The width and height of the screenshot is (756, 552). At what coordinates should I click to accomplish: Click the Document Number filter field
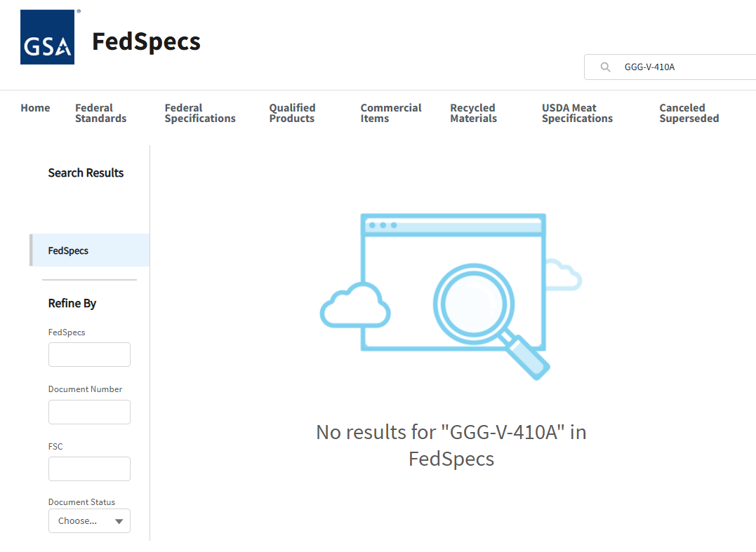tap(89, 412)
